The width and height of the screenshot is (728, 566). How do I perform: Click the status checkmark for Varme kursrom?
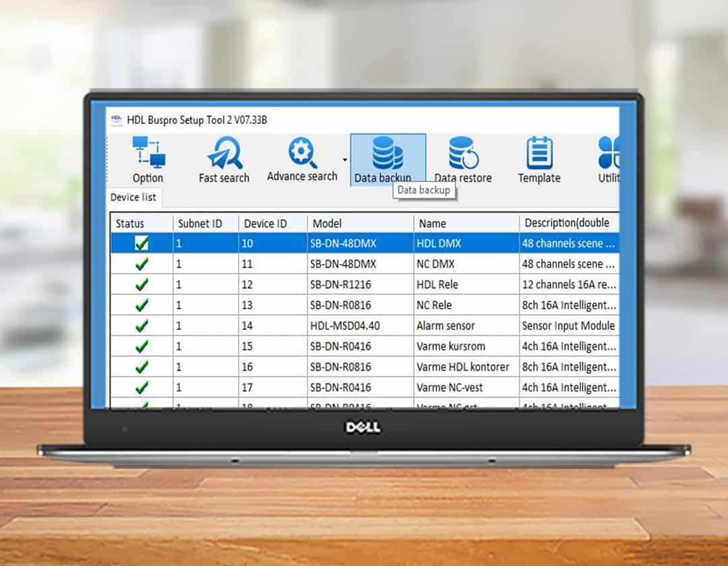tap(142, 346)
